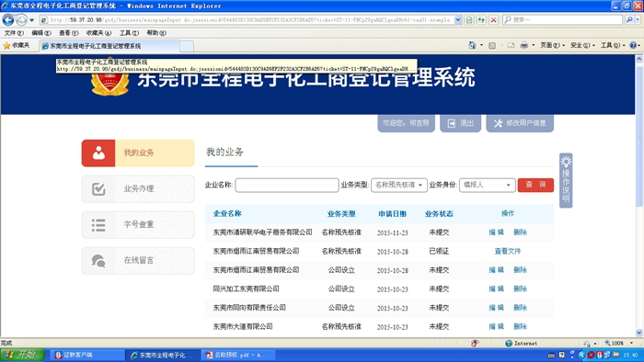Click the refresh page icon beside address bar

pyautogui.click(x=481, y=19)
